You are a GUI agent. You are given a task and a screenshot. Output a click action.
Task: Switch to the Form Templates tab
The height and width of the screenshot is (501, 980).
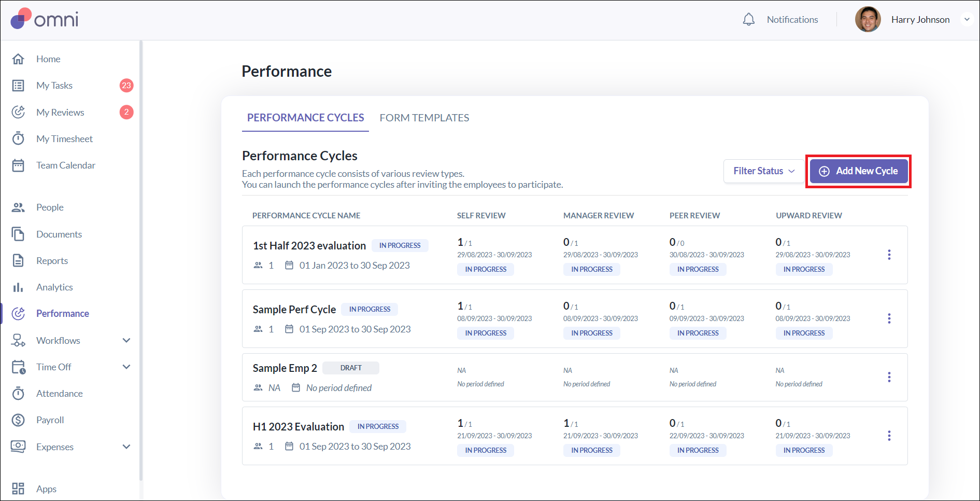click(x=424, y=118)
